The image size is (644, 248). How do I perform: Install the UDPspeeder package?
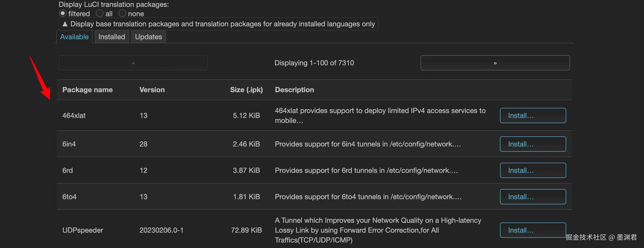533,230
